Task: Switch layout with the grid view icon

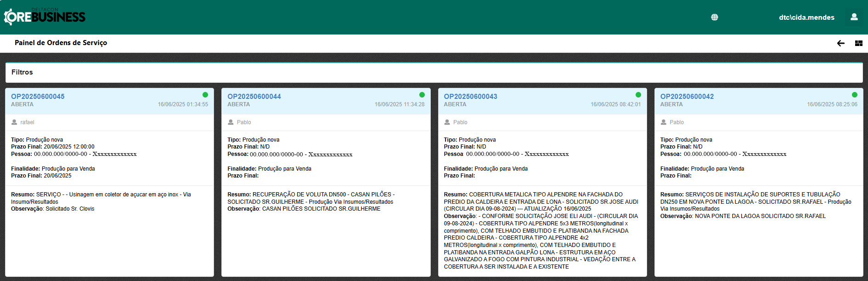Action: (x=858, y=43)
